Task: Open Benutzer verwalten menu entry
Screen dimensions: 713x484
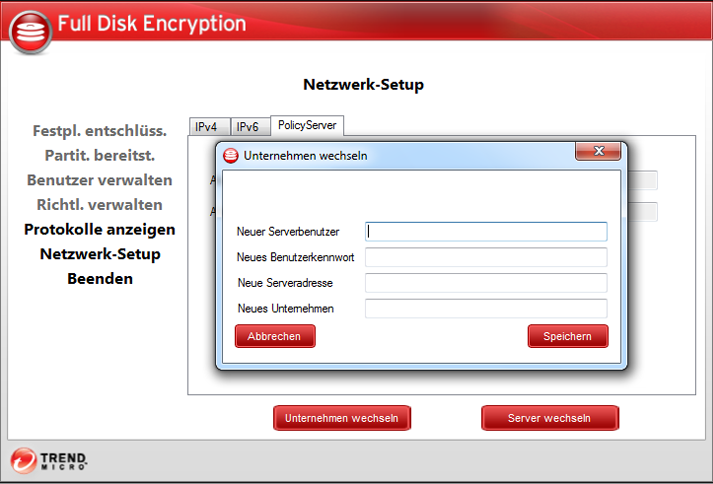Action: pos(99,180)
